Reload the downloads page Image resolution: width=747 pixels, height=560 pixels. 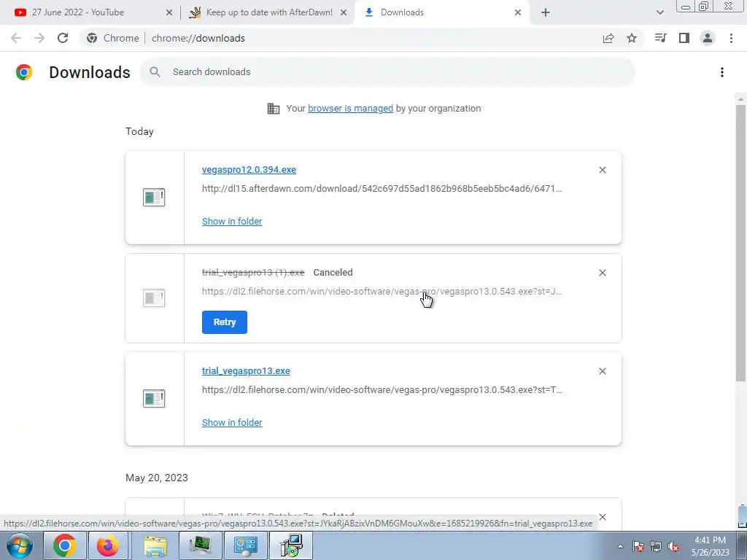pos(63,38)
